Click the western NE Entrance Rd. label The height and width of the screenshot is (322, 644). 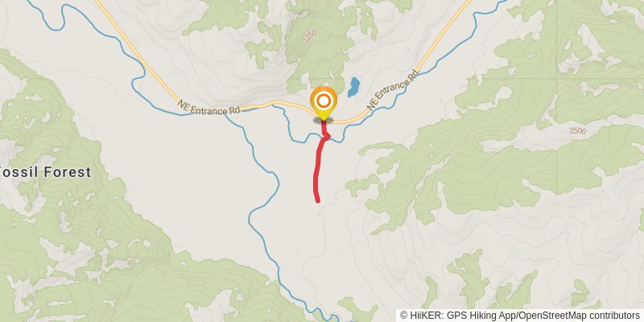pos(208,108)
